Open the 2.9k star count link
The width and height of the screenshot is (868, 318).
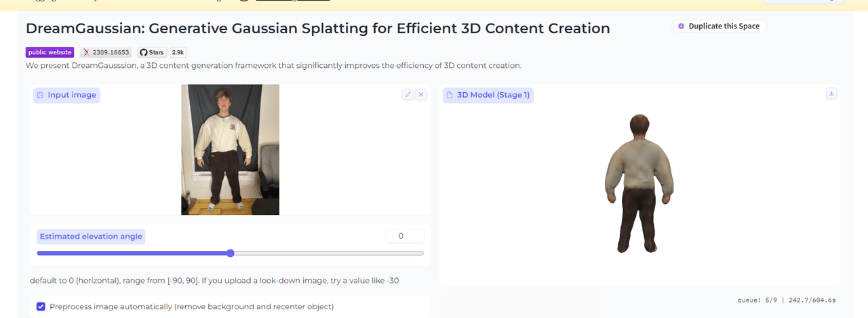point(178,52)
